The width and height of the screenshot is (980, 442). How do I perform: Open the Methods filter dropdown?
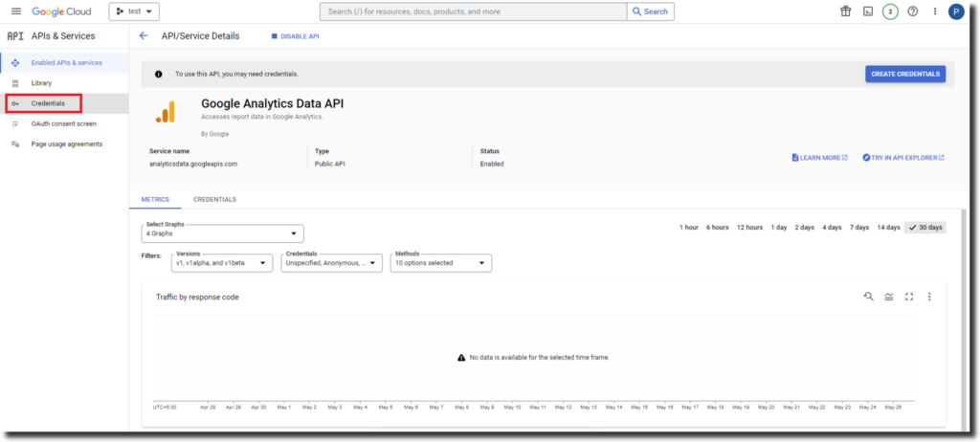click(x=440, y=263)
